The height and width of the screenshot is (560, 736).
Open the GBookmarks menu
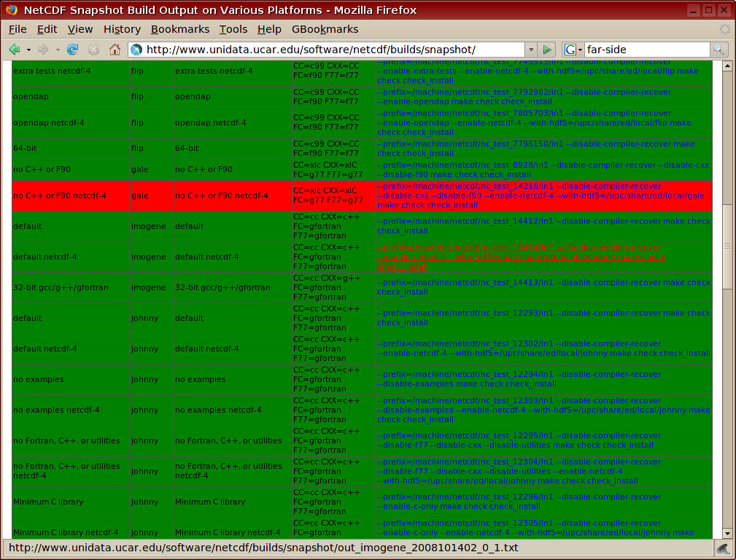point(325,29)
